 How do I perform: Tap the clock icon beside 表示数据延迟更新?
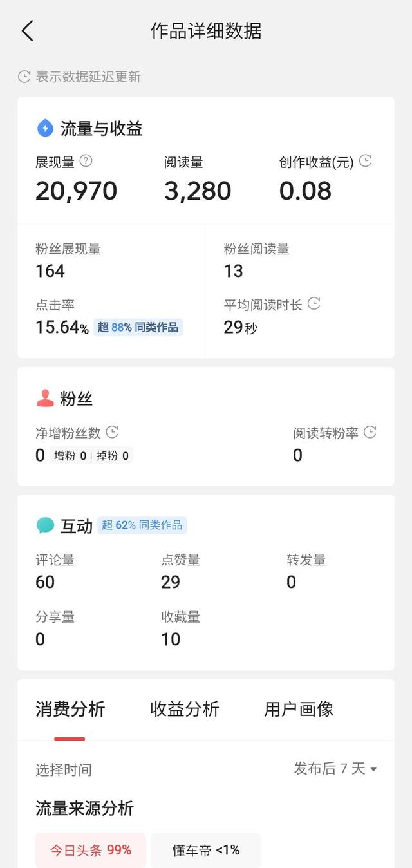[x=24, y=77]
